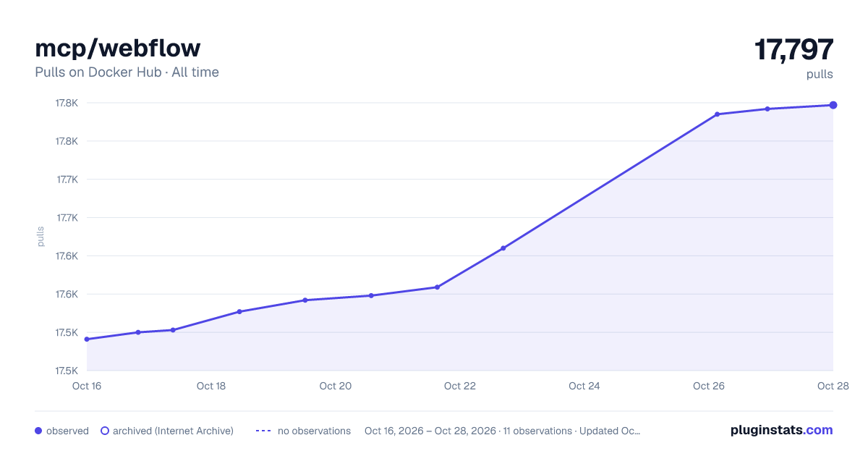Click the vertical 'pulls' y-axis title
The image size is (868, 456).
click(x=41, y=237)
